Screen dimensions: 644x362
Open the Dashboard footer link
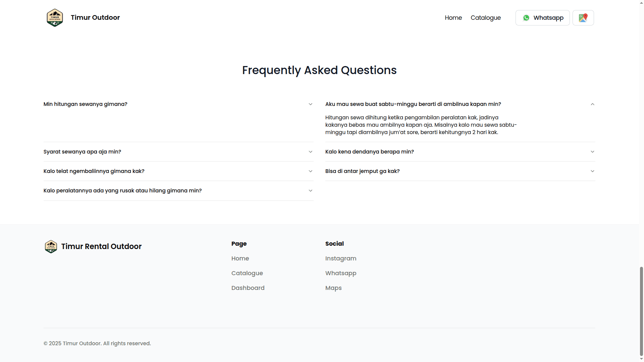click(248, 288)
